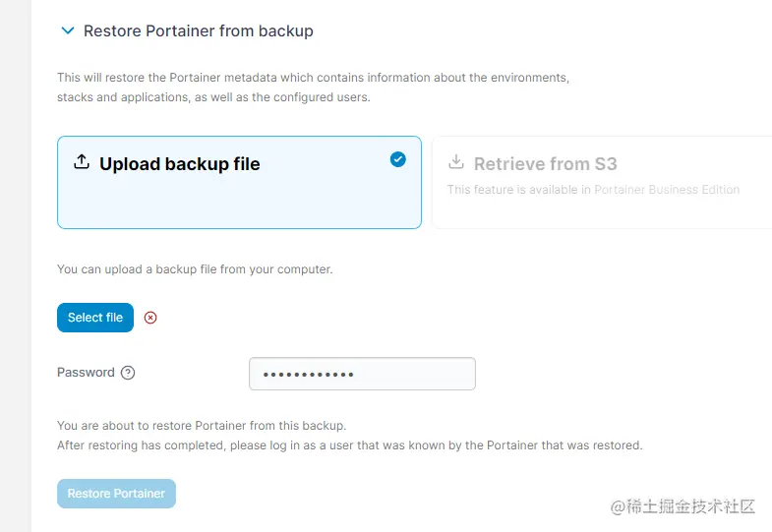This screenshot has width=772, height=532.
Task: Focus the Password input field
Action: (362, 374)
